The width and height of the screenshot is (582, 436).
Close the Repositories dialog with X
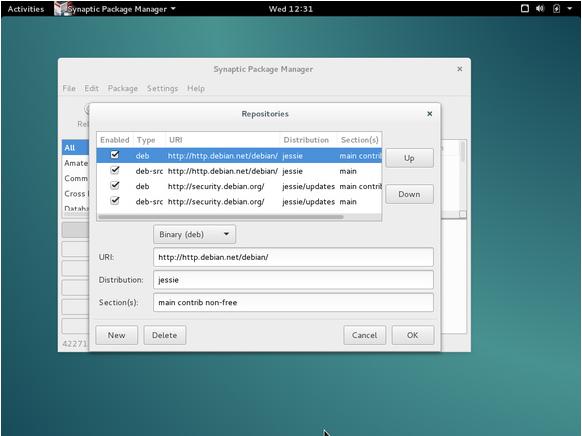click(x=429, y=114)
